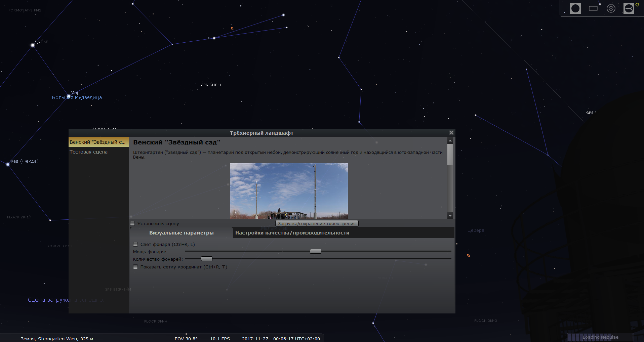Click the description scrollbar down arrow
This screenshot has width=644, height=342.
click(x=450, y=216)
